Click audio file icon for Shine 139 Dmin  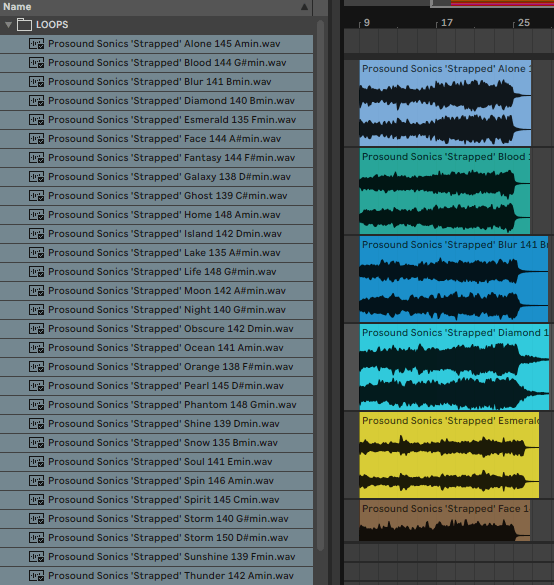(37, 424)
